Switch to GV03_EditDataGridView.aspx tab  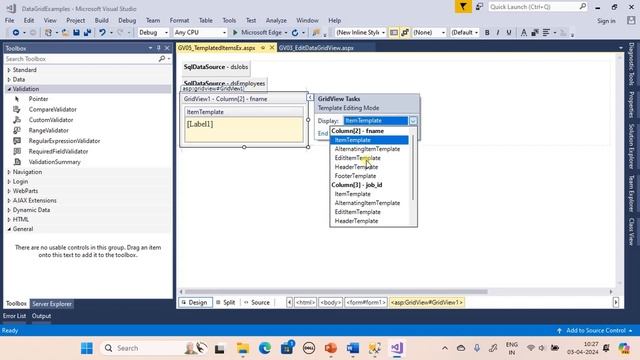(x=316, y=48)
